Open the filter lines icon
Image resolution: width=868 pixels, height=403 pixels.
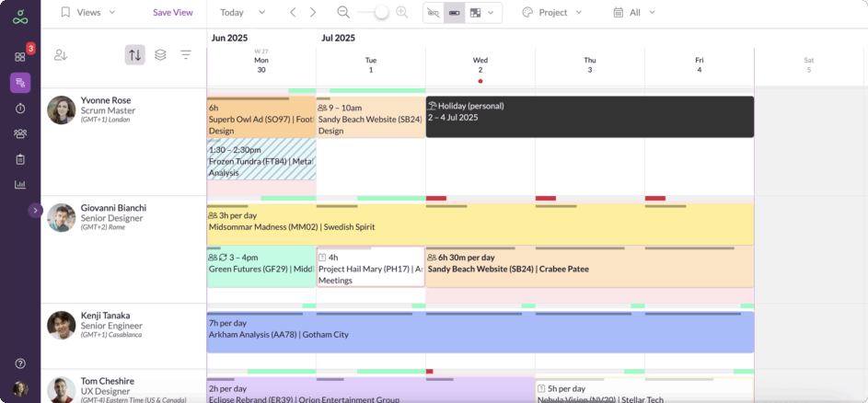[186, 55]
